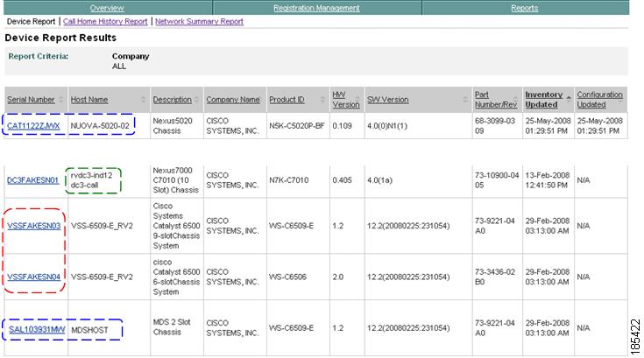
Task: Open the Call Home History Report link
Action: [105, 21]
